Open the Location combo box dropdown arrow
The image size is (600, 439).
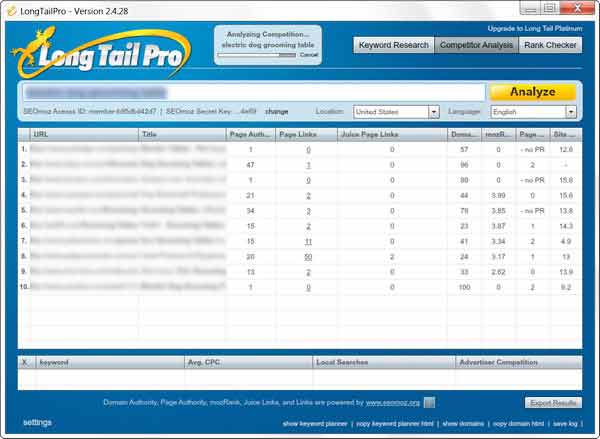pyautogui.click(x=434, y=112)
